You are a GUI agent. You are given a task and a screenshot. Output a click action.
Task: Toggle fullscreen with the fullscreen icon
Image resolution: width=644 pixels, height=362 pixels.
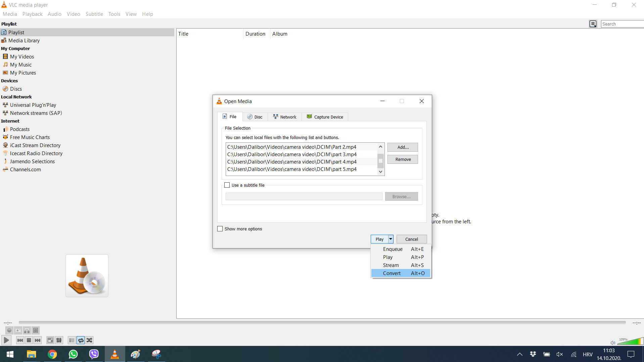[50, 340]
